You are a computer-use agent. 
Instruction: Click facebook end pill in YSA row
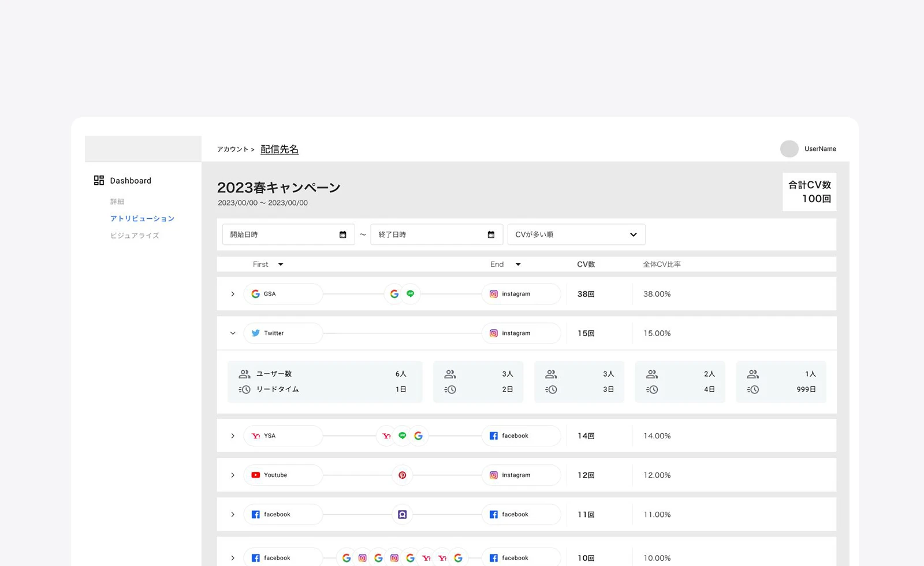pos(521,436)
